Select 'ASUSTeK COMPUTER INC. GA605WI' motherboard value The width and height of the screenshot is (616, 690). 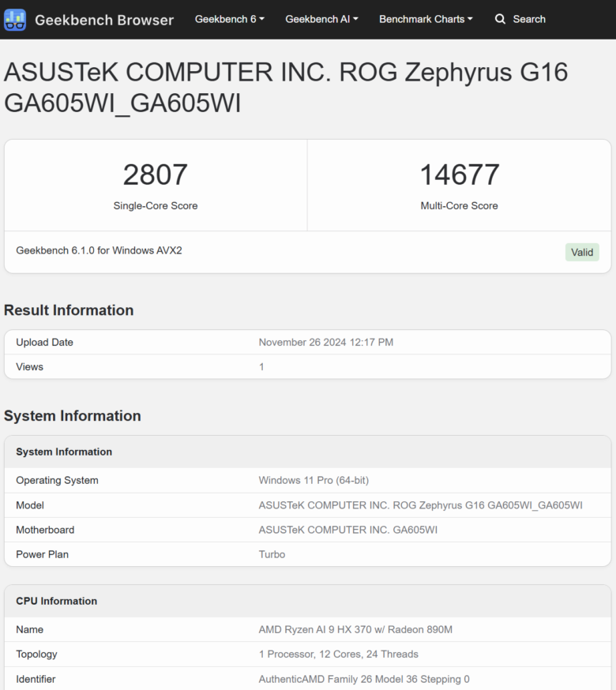tap(347, 530)
